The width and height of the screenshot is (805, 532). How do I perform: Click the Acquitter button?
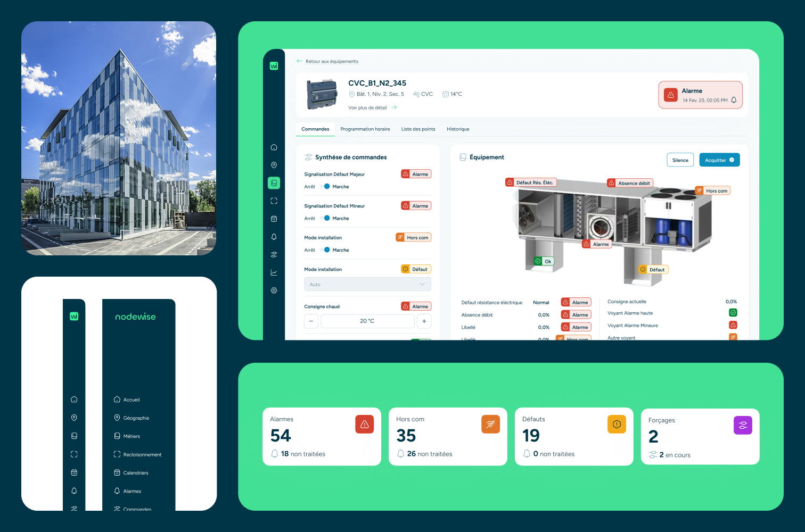coord(719,160)
